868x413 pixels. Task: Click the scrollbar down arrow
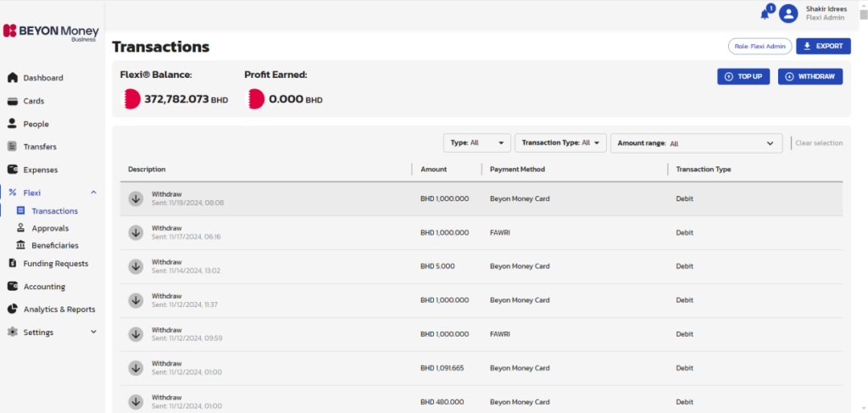[x=863, y=409]
